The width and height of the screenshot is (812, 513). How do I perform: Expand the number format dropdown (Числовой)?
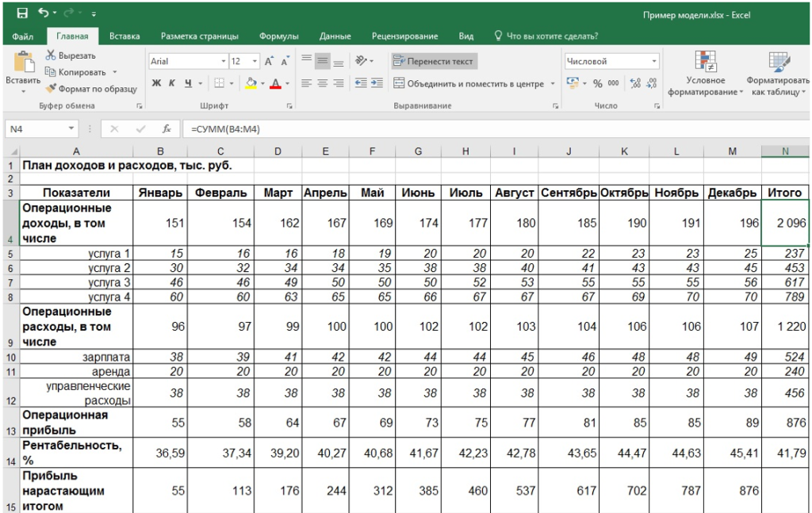click(x=654, y=61)
